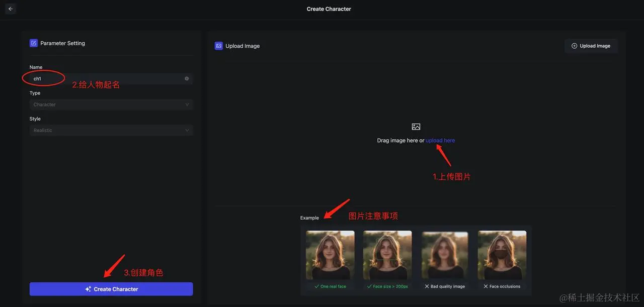644x307 pixels.
Task: Open the Style dropdown showing Realistic
Action: pos(111,130)
